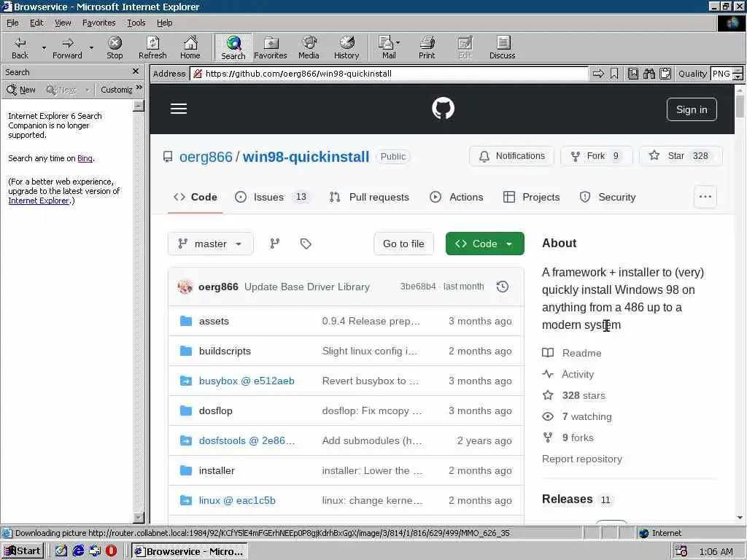Open the History toolbar button
The image size is (747, 560).
click(347, 47)
